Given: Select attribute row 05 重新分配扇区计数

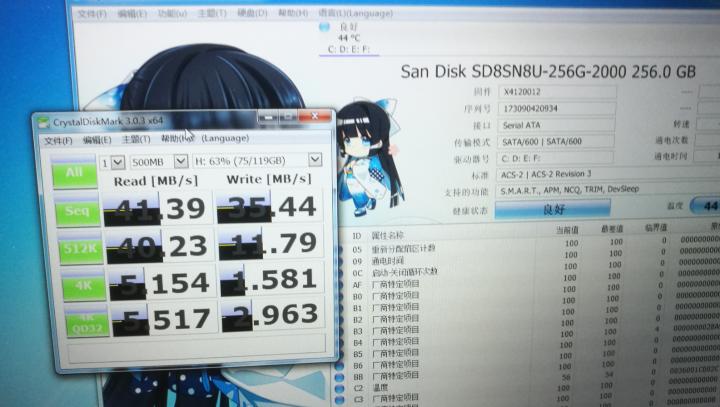Looking at the screenshot, I should (528, 246).
